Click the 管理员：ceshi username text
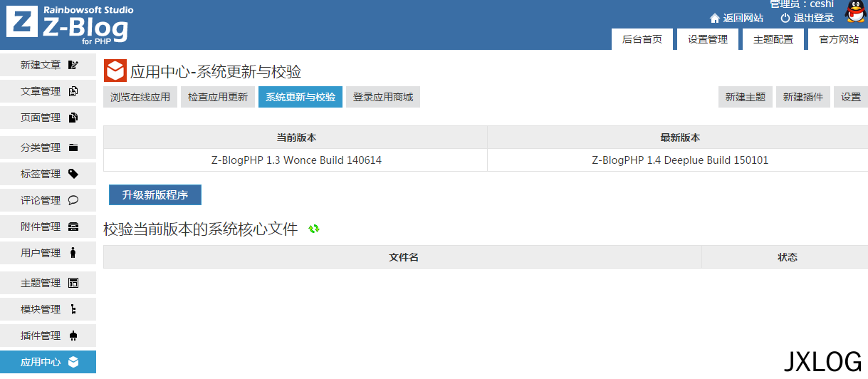 pos(802,4)
